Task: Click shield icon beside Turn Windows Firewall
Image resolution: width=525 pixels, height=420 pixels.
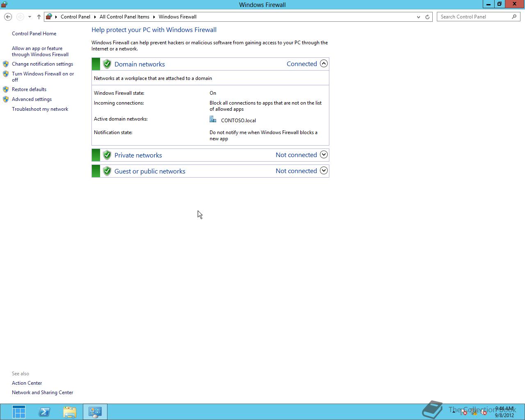Action: [6, 74]
